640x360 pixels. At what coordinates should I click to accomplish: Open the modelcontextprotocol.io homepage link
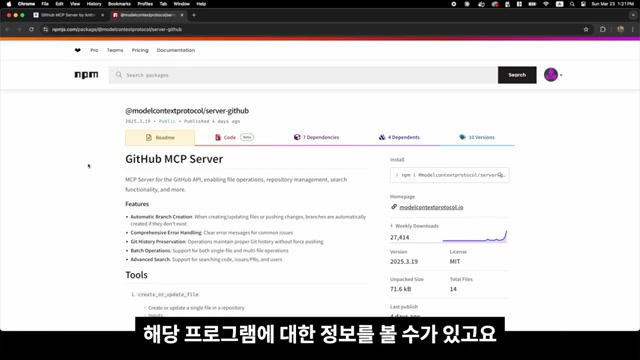pyautogui.click(x=431, y=207)
